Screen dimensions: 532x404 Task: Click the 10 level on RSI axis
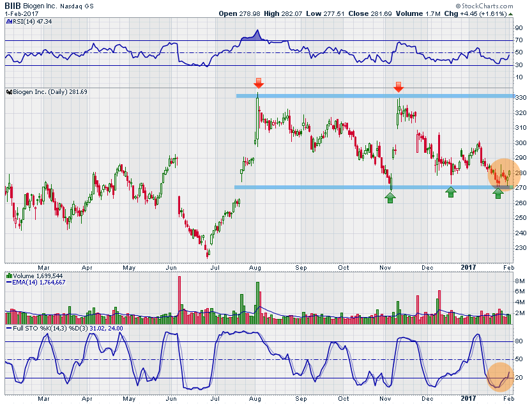[x=519, y=77]
